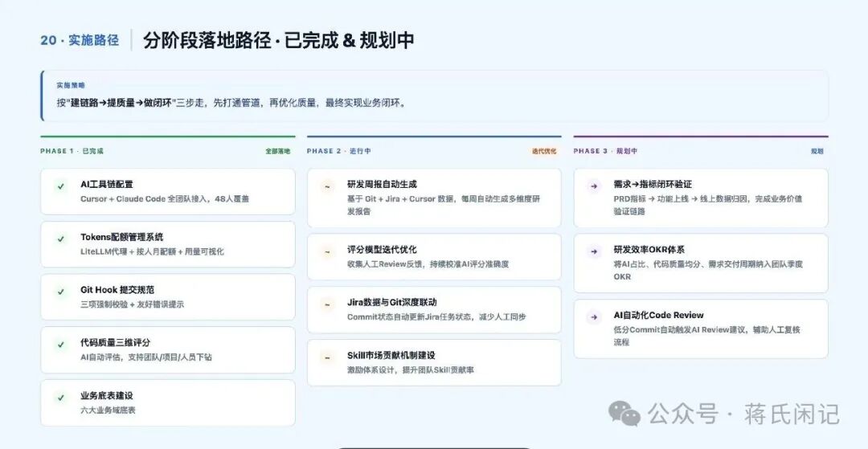Click the PHASE 1 · 已完成 column header
This screenshot has width=868, height=449.
click(x=72, y=151)
